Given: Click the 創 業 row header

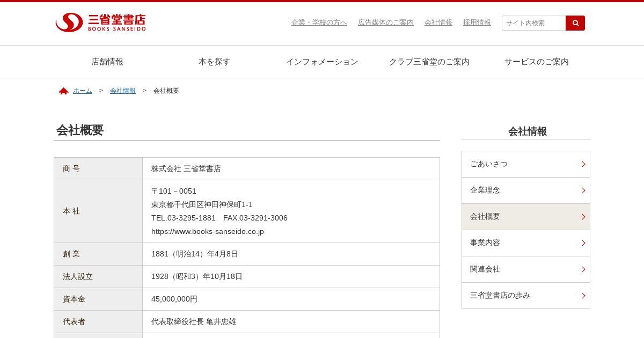Looking at the screenshot, I should pyautogui.click(x=98, y=254).
